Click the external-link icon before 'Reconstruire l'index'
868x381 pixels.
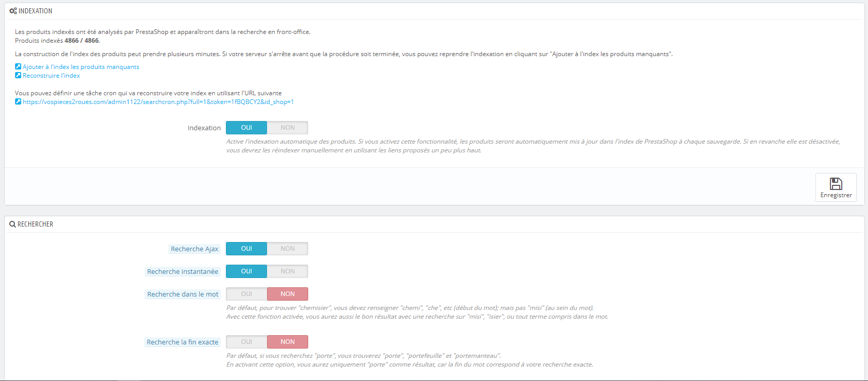(x=18, y=75)
